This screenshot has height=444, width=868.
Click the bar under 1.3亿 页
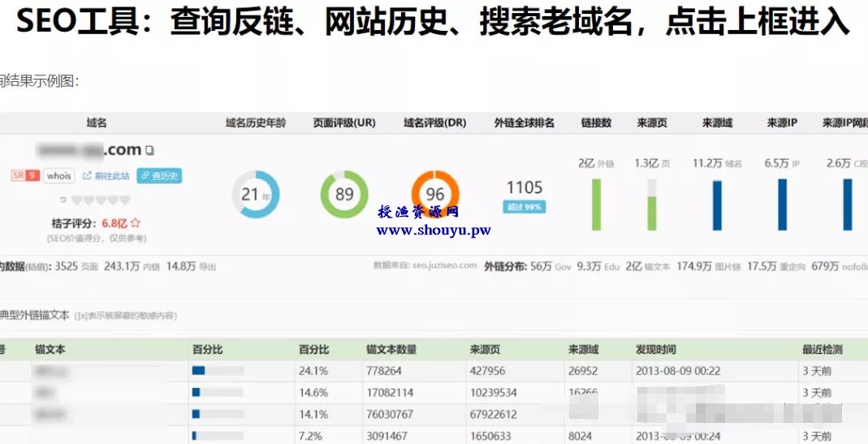point(652,205)
